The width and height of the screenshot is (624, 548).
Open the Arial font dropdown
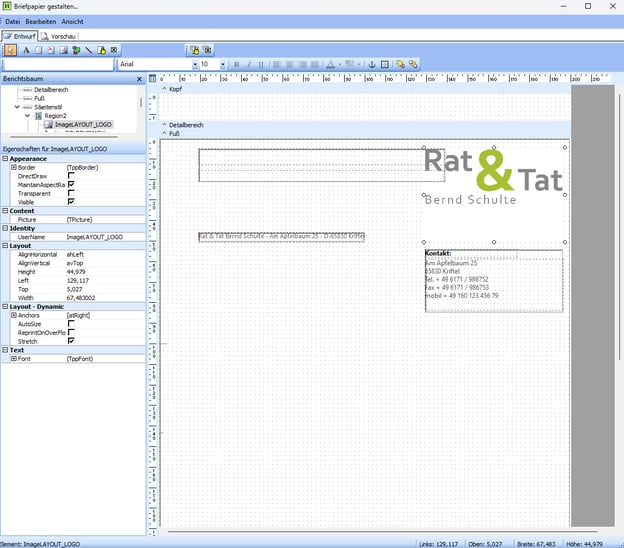click(x=194, y=64)
